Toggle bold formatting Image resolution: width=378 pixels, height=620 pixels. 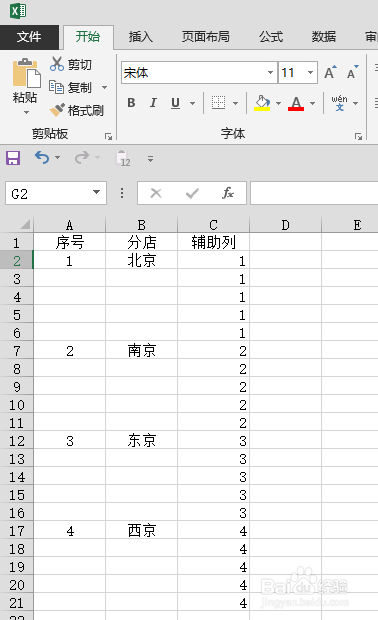131,103
